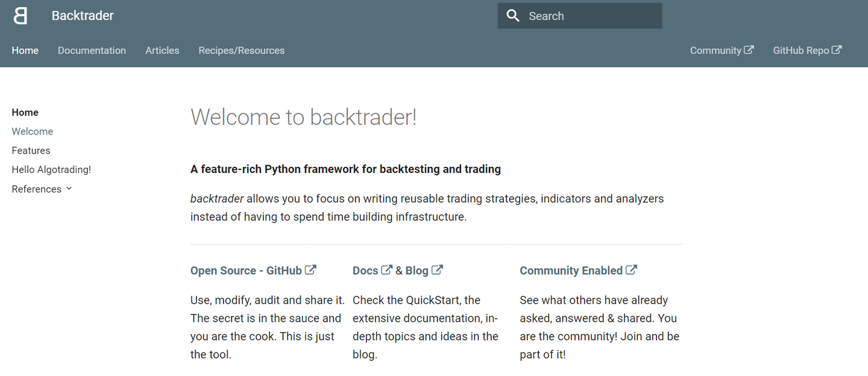Open the Documentation tab
This screenshot has width=868, height=376.
click(92, 51)
